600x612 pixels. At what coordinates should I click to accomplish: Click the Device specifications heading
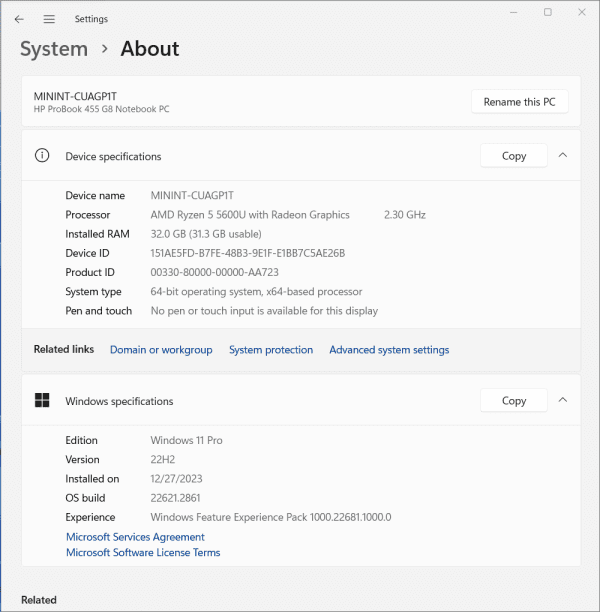pos(113,157)
